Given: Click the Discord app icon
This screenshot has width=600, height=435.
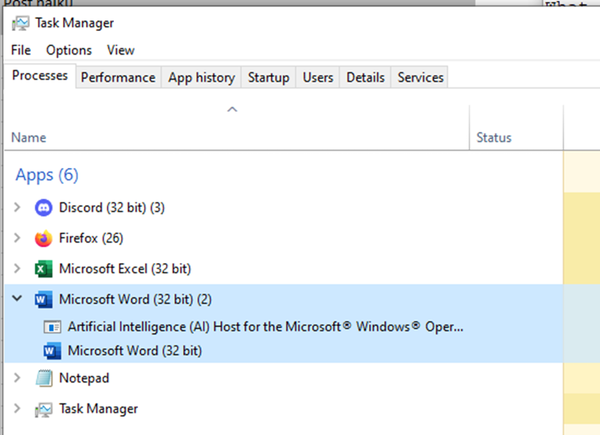Looking at the screenshot, I should [43, 208].
